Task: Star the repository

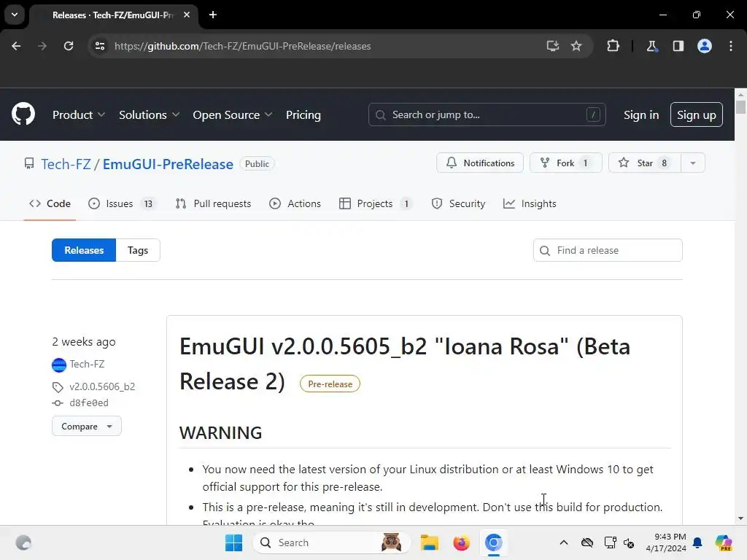Action: [x=645, y=163]
